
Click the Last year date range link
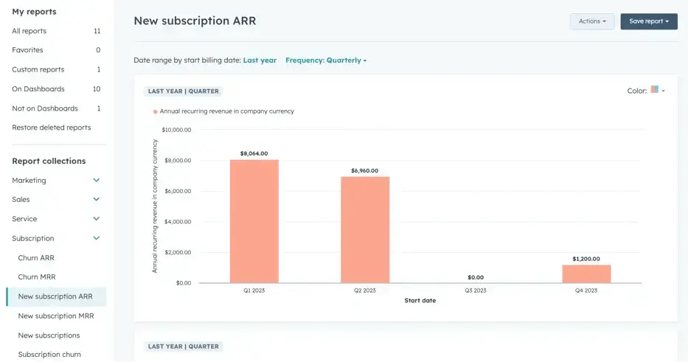coord(260,60)
